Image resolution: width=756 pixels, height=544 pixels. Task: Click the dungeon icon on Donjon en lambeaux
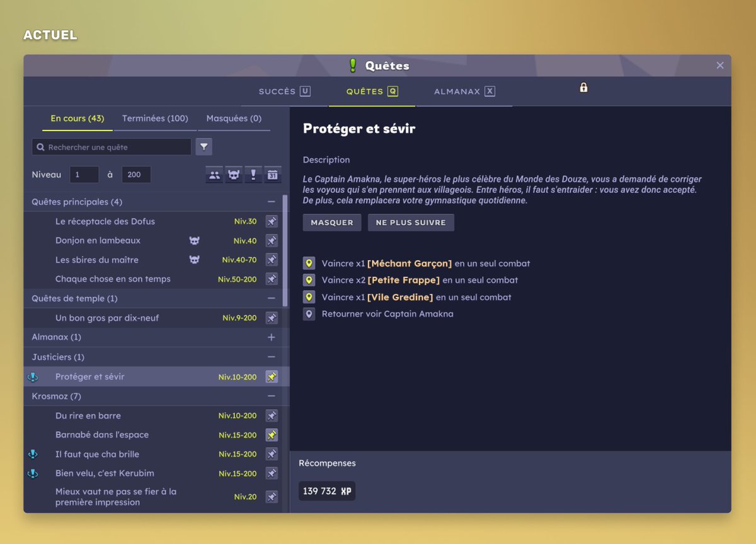pos(195,241)
